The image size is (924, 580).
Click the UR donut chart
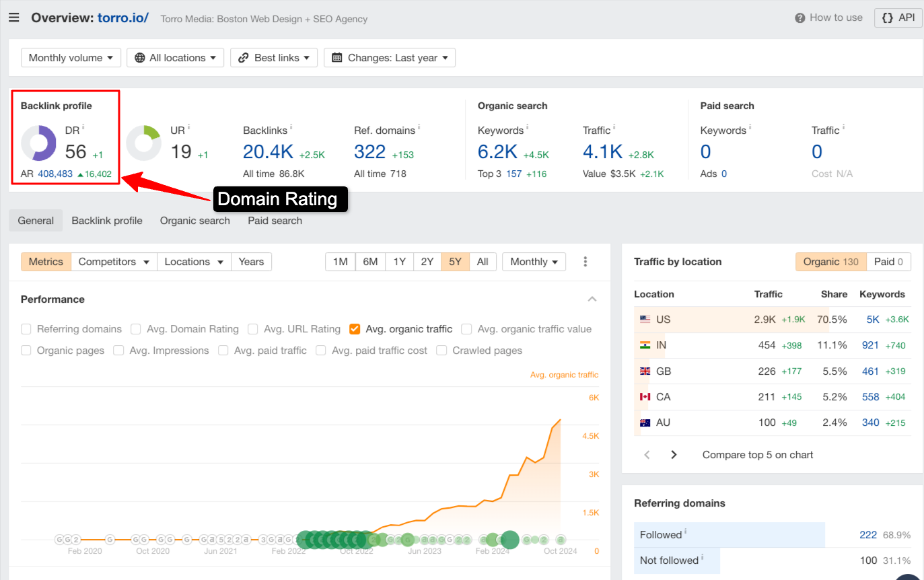pos(143,143)
